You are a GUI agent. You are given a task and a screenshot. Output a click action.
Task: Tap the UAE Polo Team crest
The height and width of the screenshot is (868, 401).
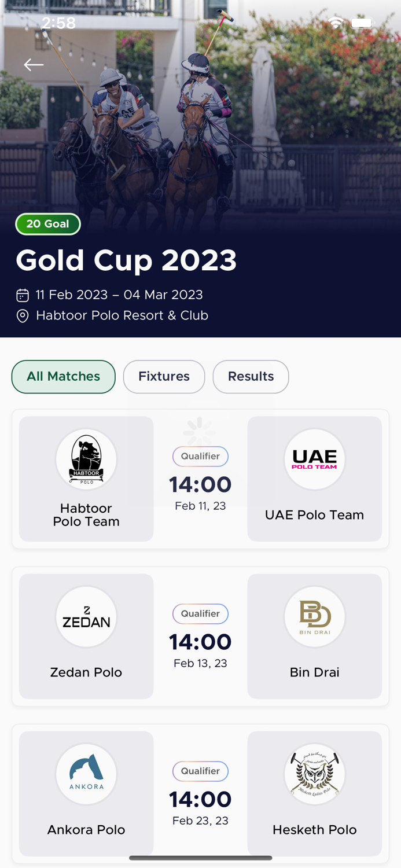coord(314,459)
